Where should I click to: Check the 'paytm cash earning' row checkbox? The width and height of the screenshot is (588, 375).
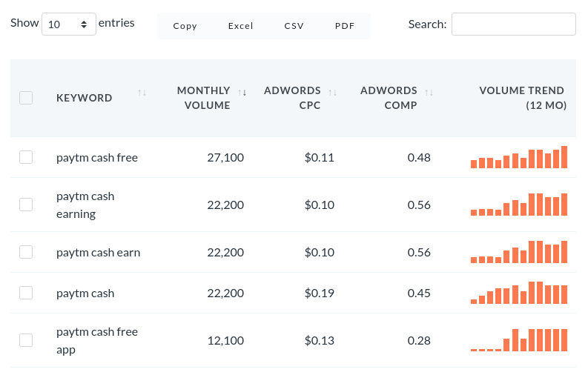tap(26, 205)
